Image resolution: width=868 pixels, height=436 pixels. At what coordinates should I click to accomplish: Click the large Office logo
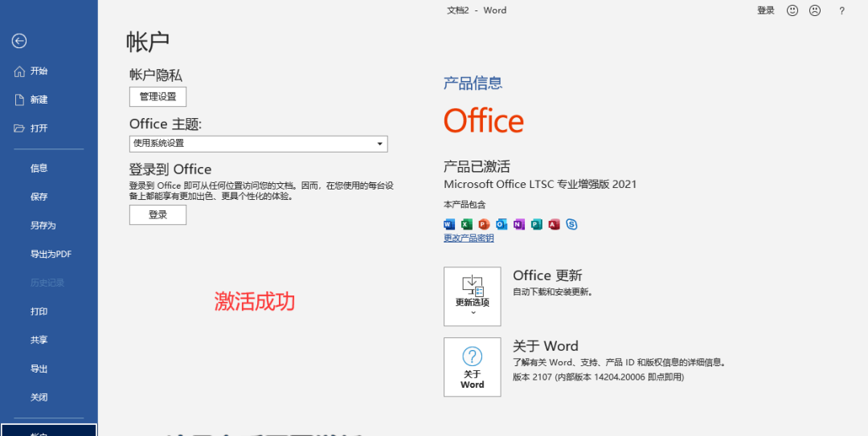tap(484, 120)
